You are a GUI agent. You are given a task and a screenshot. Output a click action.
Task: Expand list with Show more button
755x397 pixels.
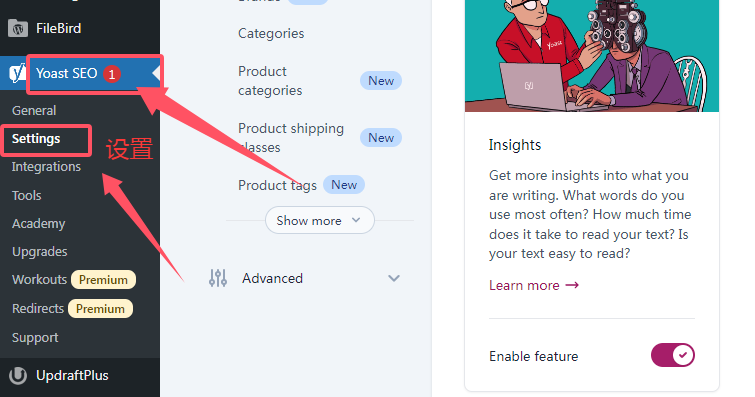[x=320, y=221]
